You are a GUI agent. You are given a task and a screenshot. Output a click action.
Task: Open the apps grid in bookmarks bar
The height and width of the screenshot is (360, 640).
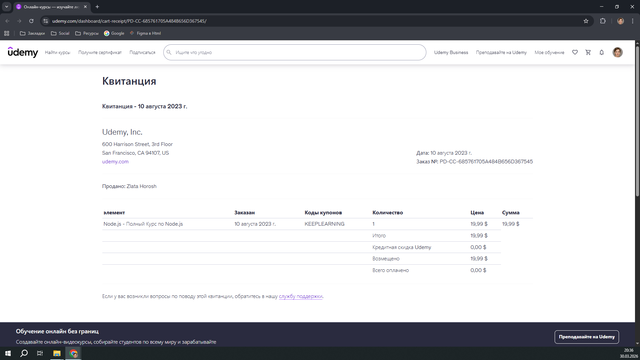7,33
